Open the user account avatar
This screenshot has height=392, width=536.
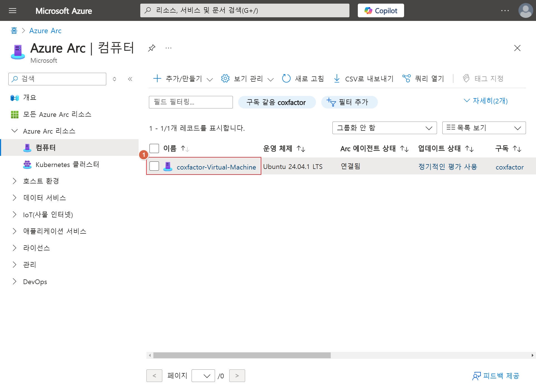pos(525,11)
